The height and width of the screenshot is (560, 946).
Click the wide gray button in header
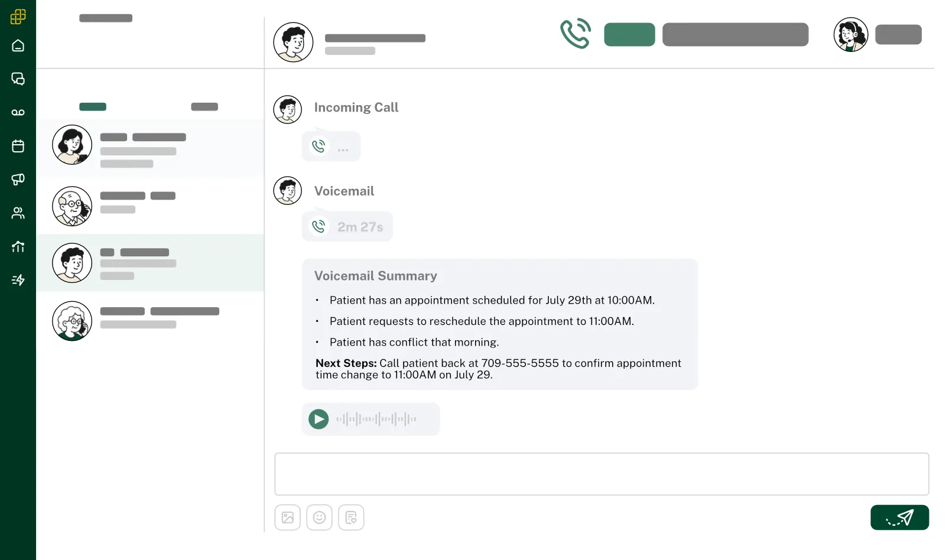735,34
